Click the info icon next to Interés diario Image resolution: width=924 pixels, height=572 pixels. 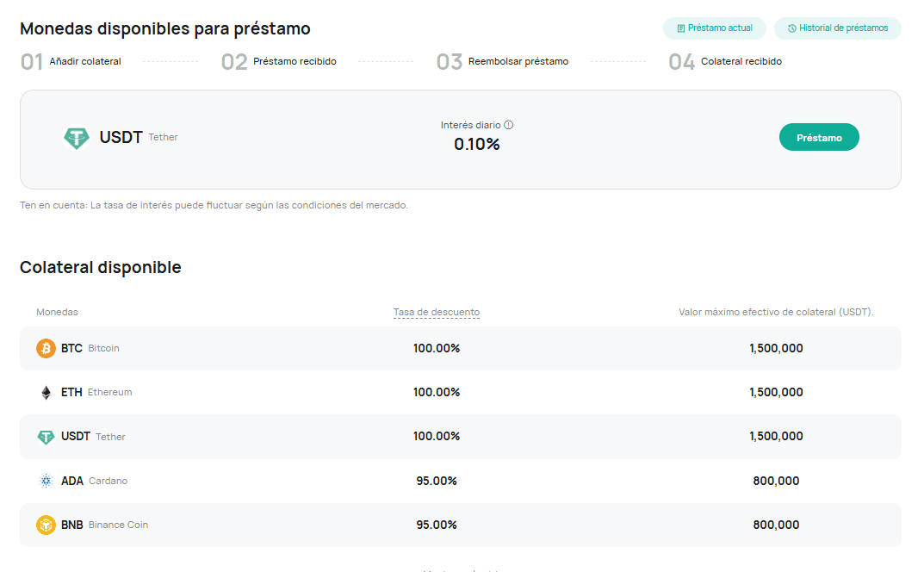tap(509, 125)
